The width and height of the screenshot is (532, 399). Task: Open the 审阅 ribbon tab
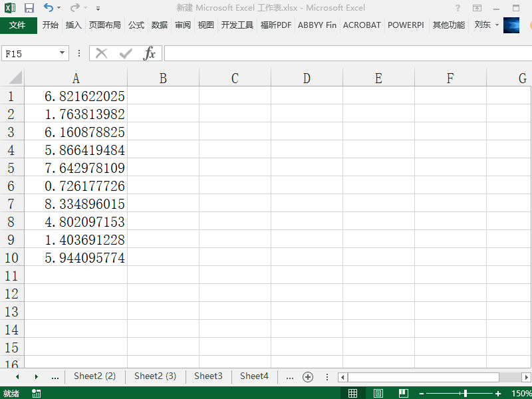[x=183, y=25]
